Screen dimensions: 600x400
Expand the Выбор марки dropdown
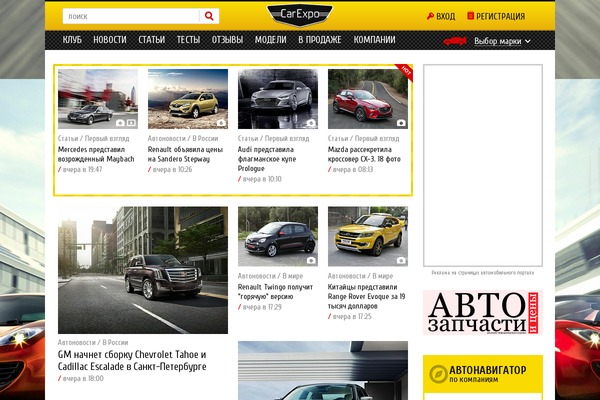coord(502,41)
